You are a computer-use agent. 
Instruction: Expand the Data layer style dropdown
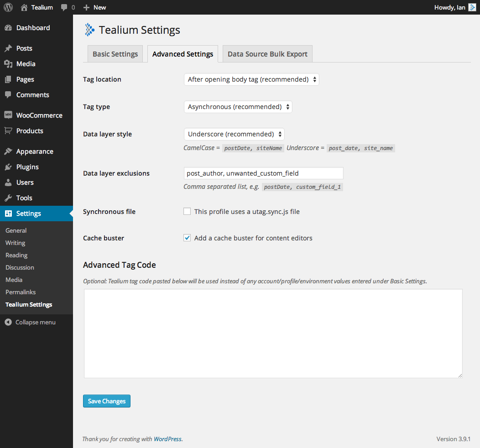click(234, 134)
